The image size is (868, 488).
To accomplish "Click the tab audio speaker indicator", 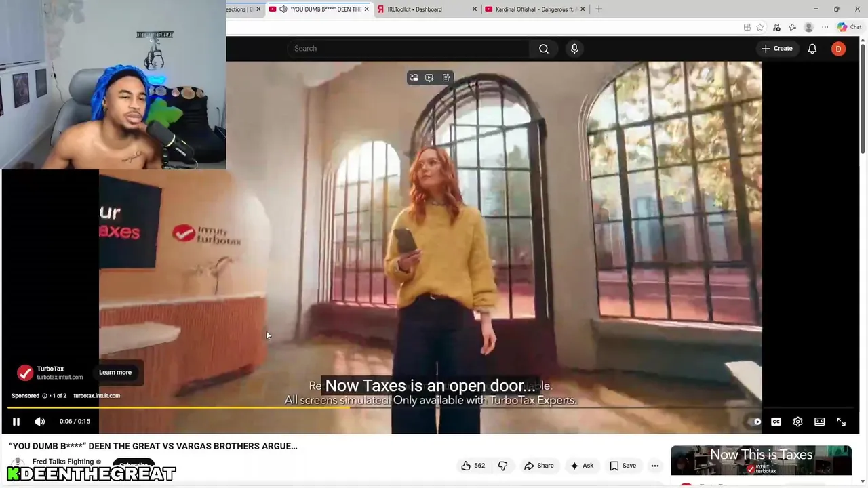I will click(283, 9).
